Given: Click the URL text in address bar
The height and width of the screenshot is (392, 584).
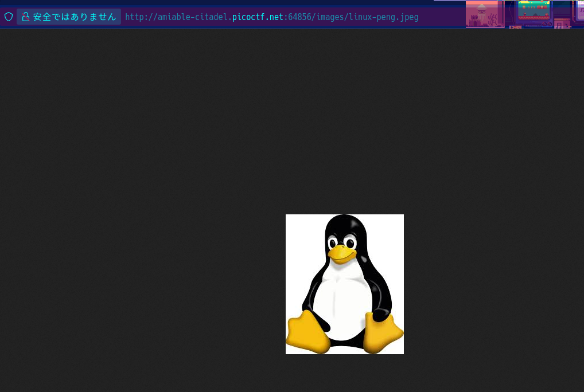Looking at the screenshot, I should (x=271, y=17).
